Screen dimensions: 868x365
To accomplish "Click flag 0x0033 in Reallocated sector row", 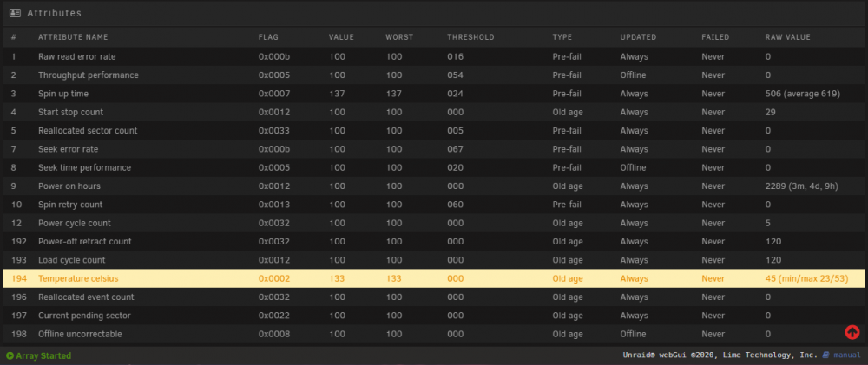I will click(274, 131).
